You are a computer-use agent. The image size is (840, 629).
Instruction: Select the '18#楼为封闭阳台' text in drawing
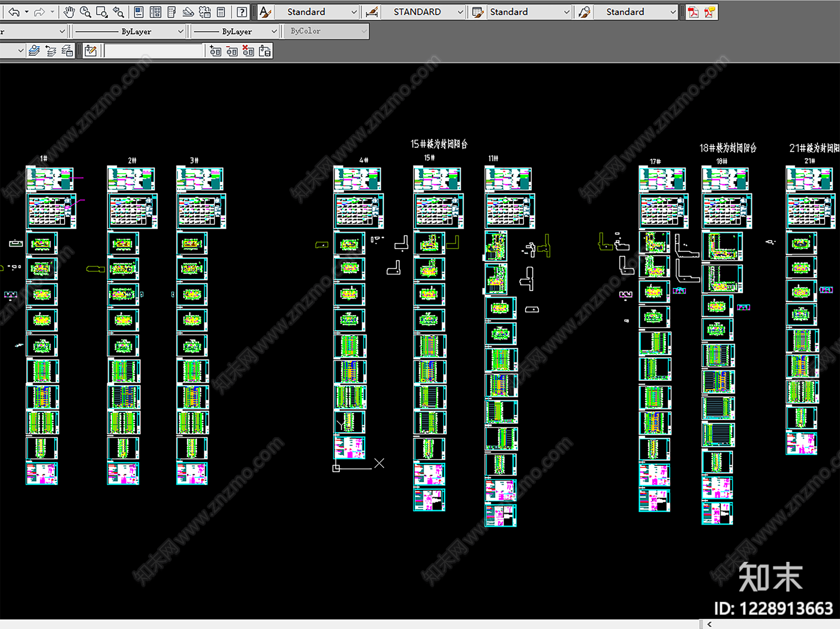(728, 148)
